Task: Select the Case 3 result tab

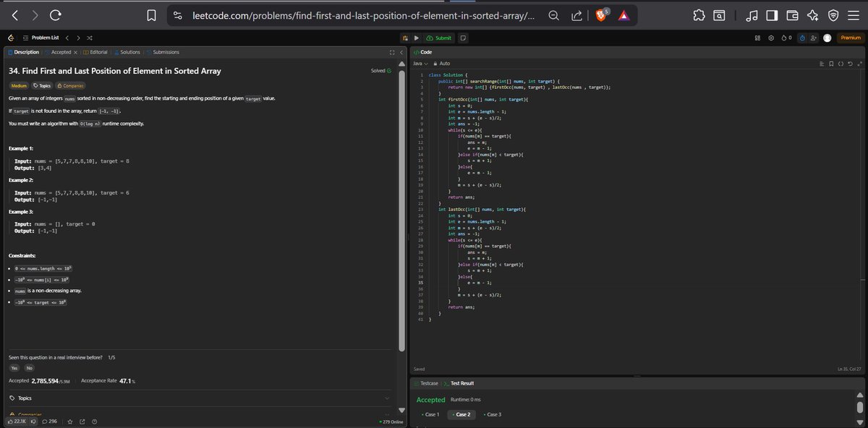Action: coord(493,414)
